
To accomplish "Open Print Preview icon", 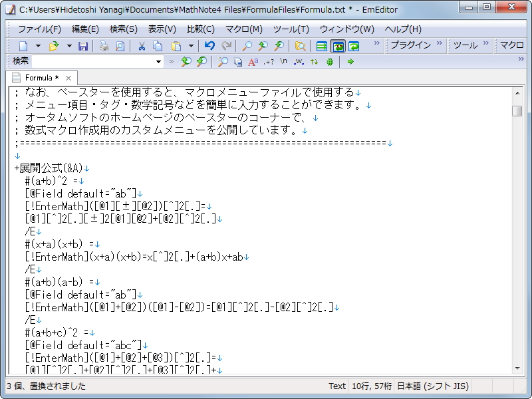I will [x=120, y=46].
